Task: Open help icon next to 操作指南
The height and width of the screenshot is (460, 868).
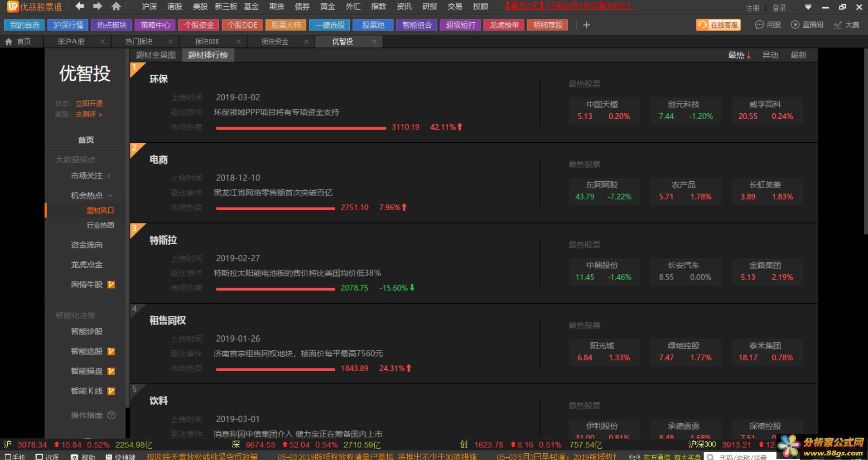Action: [x=111, y=415]
